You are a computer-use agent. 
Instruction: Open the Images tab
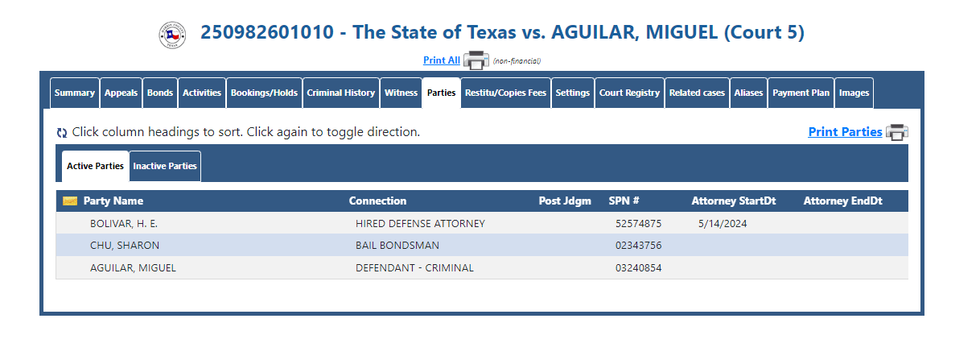pos(854,93)
